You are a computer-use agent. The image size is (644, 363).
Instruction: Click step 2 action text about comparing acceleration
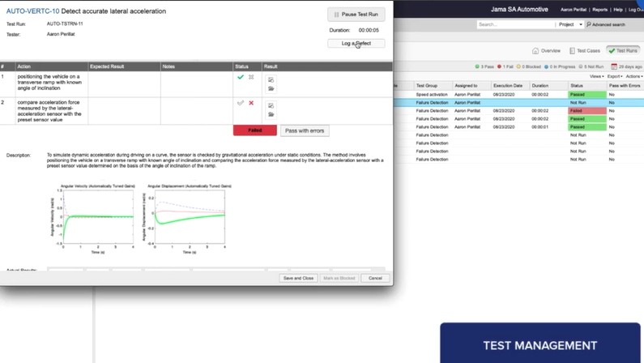click(49, 111)
